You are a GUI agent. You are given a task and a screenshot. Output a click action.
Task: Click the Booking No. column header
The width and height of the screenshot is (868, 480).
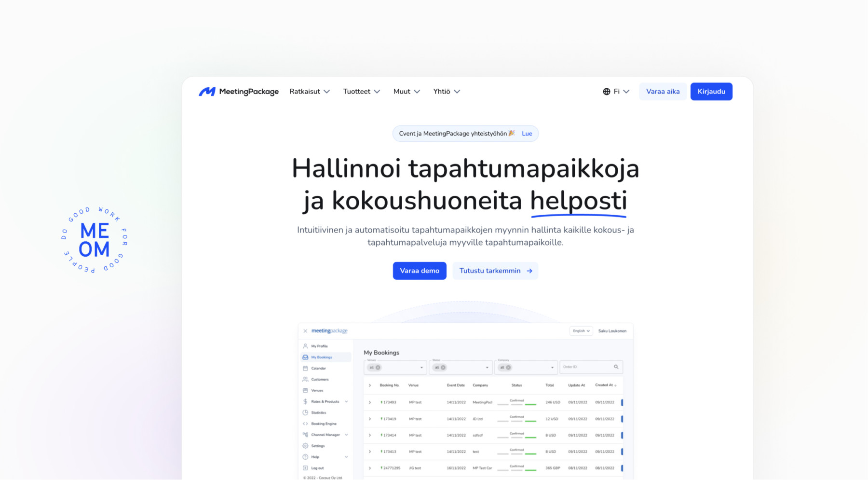tap(390, 385)
